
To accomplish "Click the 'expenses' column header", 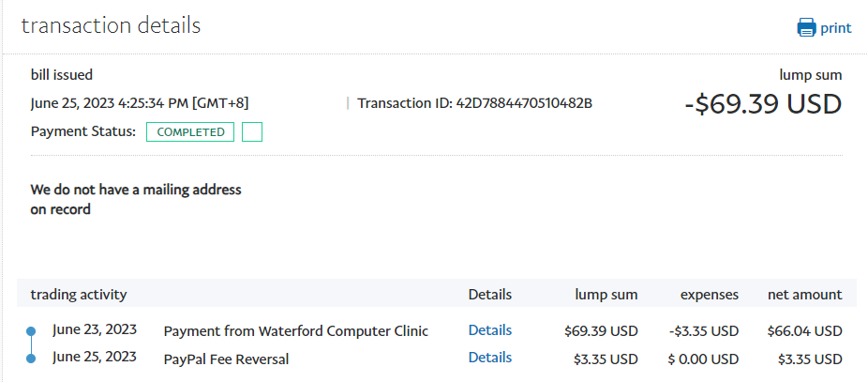I will point(710,295).
